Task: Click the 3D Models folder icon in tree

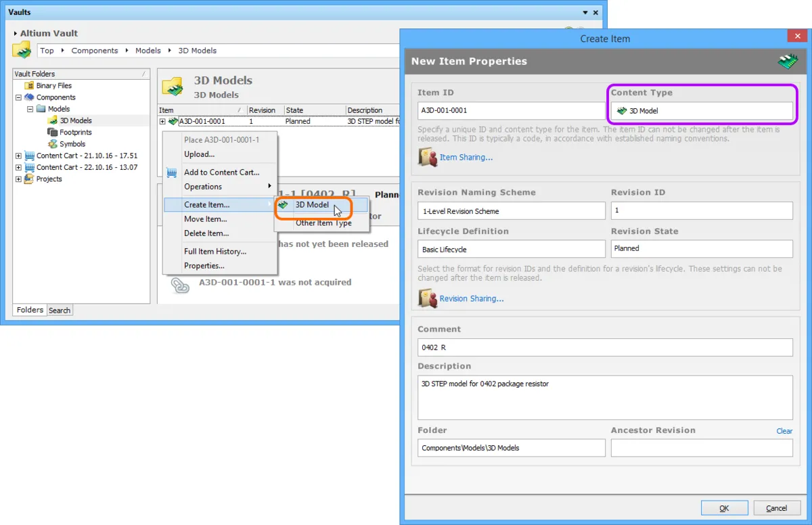Action: [53, 120]
